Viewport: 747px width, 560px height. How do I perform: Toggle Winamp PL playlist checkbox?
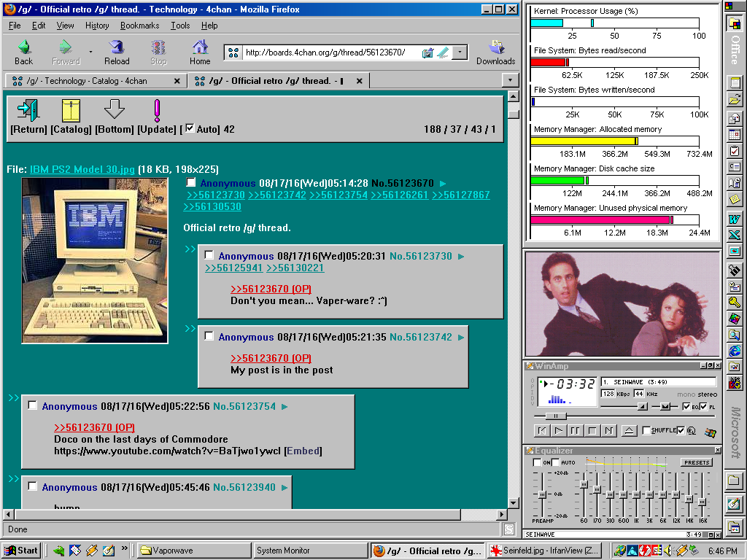pyautogui.click(x=704, y=406)
